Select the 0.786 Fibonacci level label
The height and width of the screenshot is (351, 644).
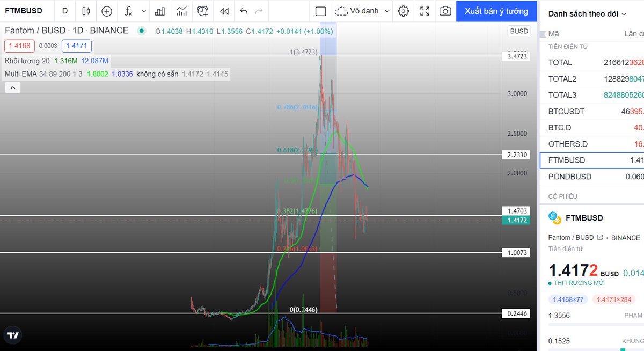[297, 107]
